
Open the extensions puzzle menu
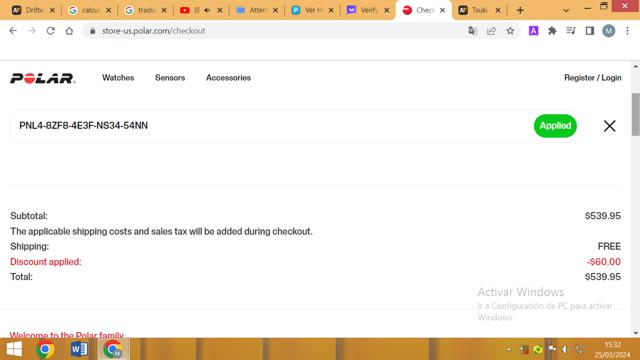tap(552, 31)
